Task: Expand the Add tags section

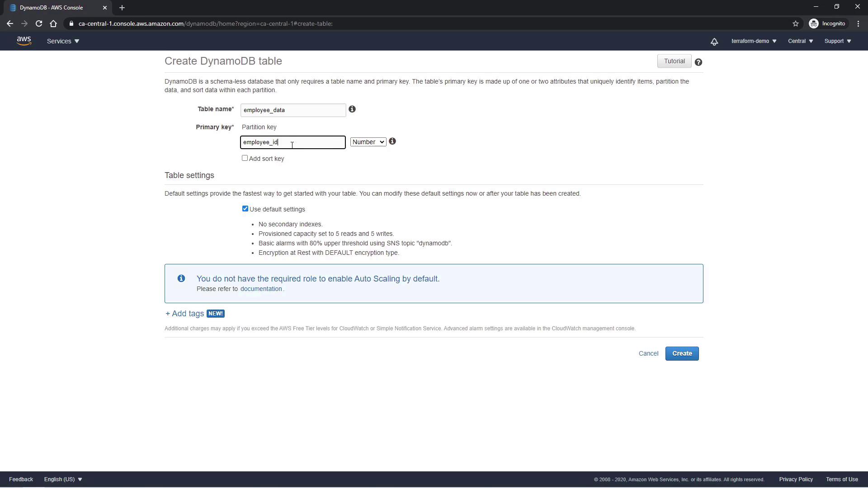Action: pyautogui.click(x=185, y=314)
